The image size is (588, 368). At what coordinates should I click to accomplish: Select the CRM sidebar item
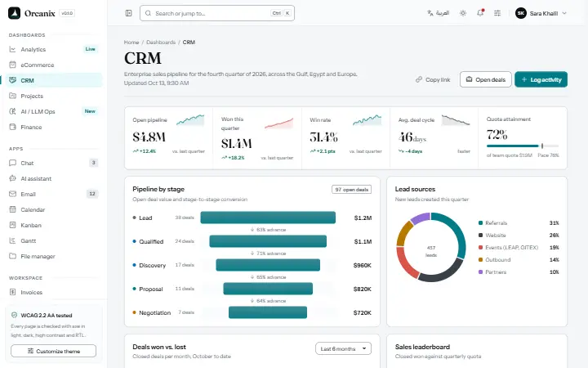(53, 80)
